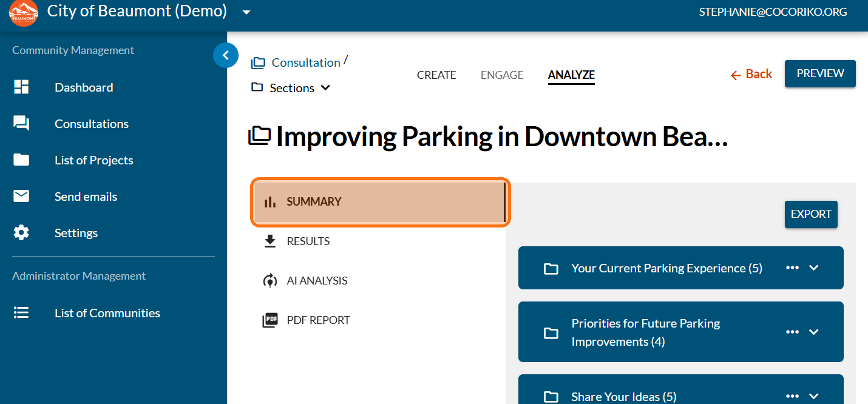The image size is (868, 404).
Task: Open List of Communities
Action: [x=107, y=313]
